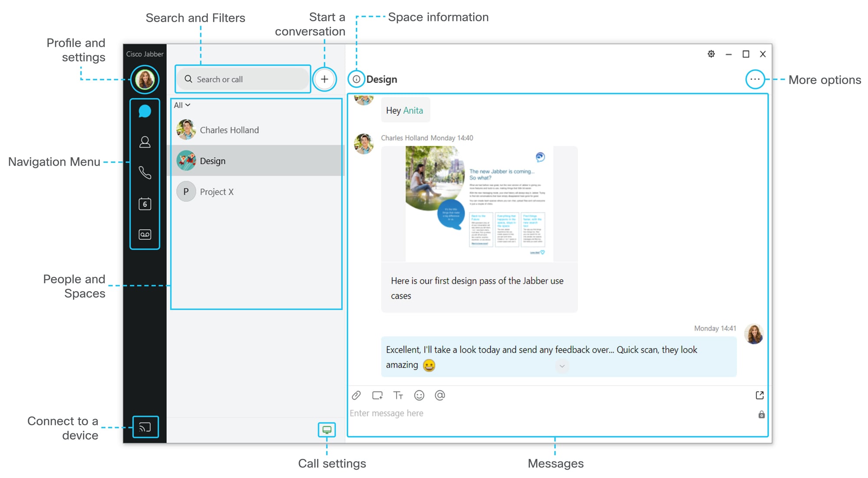Screen dimensions: 868x478
Task: Click the screen capture icon in message toolbar
Action: tap(377, 396)
